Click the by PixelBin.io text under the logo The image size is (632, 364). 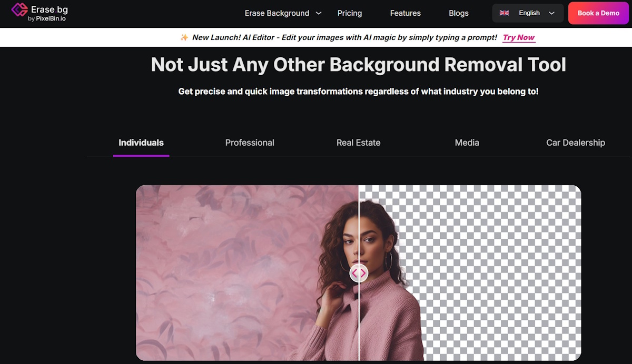click(x=47, y=19)
